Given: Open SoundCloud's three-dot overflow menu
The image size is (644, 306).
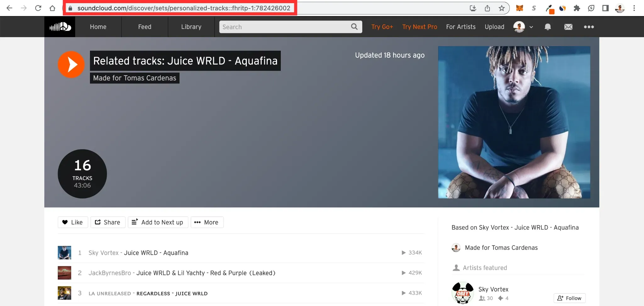Looking at the screenshot, I should (589, 27).
